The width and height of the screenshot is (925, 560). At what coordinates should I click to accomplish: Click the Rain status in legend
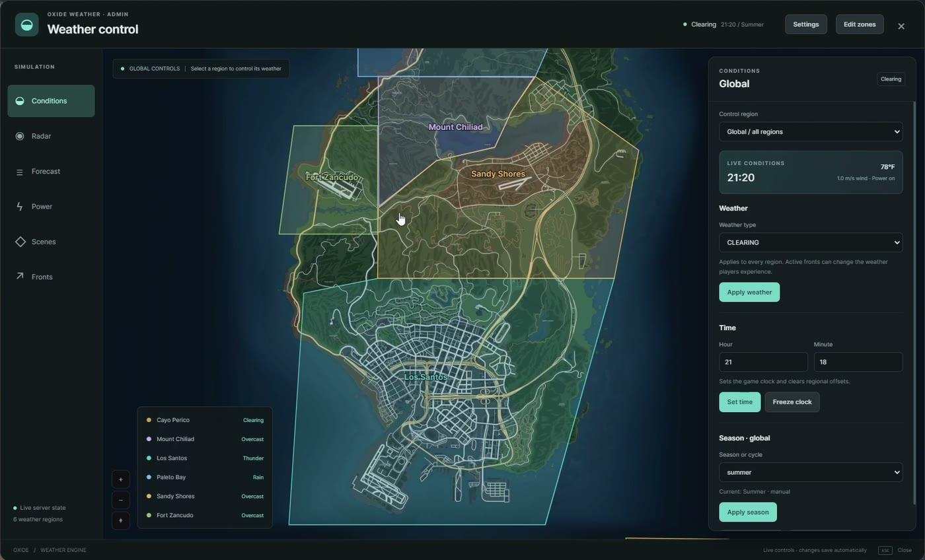[258, 477]
